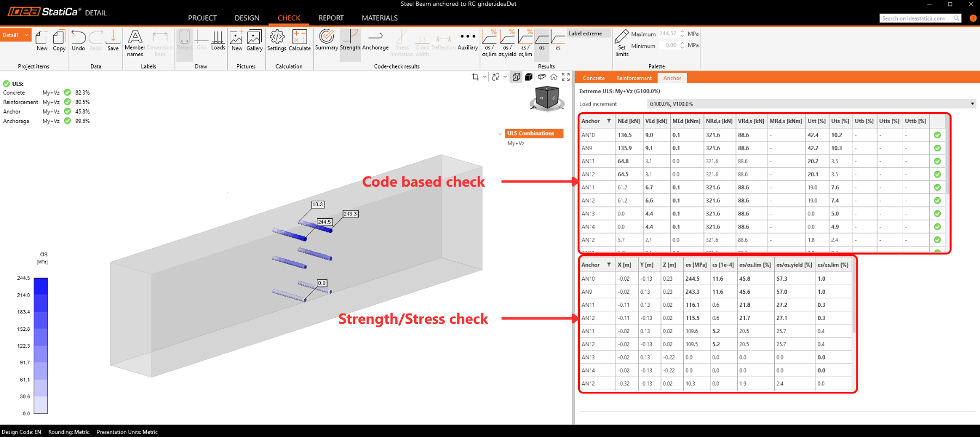This screenshot has width=980, height=437.
Task: Open the PROJECT tab
Action: [203, 18]
